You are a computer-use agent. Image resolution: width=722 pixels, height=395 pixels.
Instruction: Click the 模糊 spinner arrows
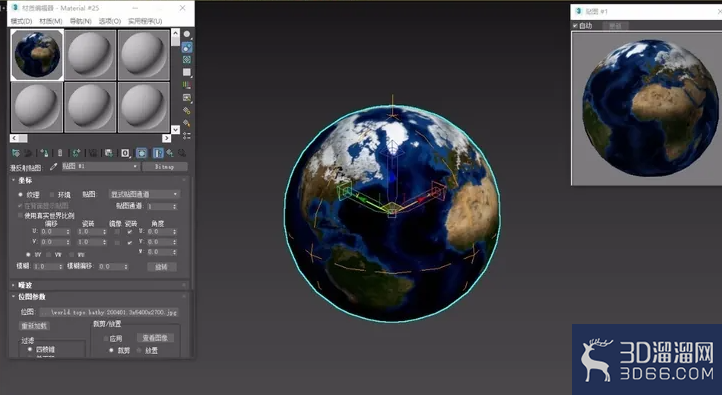tap(60, 267)
